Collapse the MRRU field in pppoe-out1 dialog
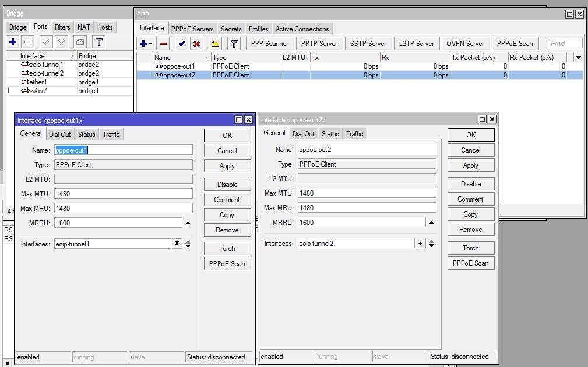Viewport: 588px width, 367px height. coord(188,223)
